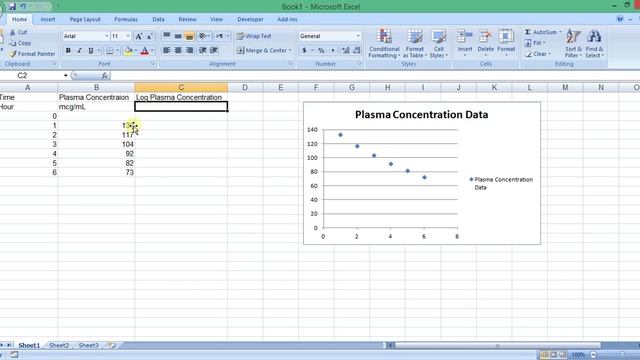
Task: Increase the cell indent
Action: (214, 50)
